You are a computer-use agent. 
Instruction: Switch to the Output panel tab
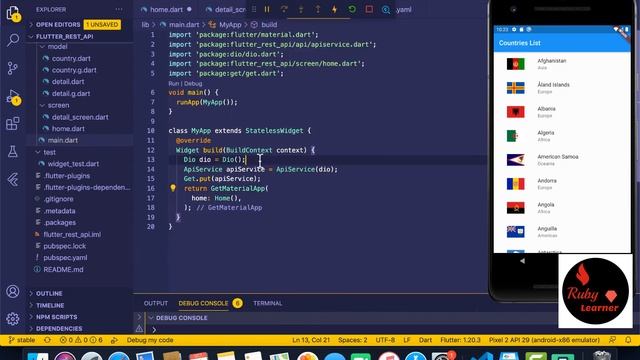(x=156, y=303)
